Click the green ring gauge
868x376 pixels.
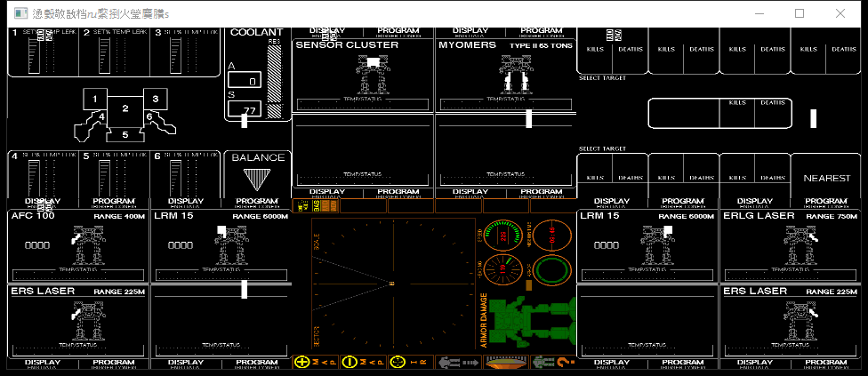[x=552, y=270]
